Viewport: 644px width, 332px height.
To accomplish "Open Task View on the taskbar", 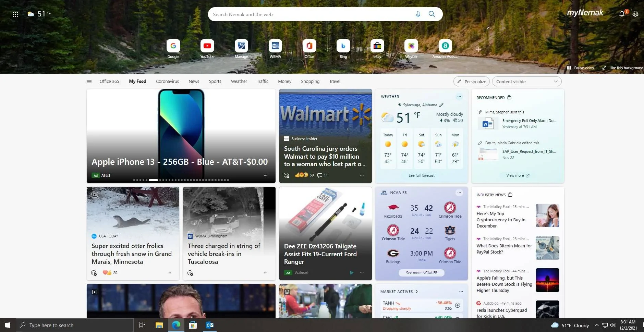I will [142, 325].
